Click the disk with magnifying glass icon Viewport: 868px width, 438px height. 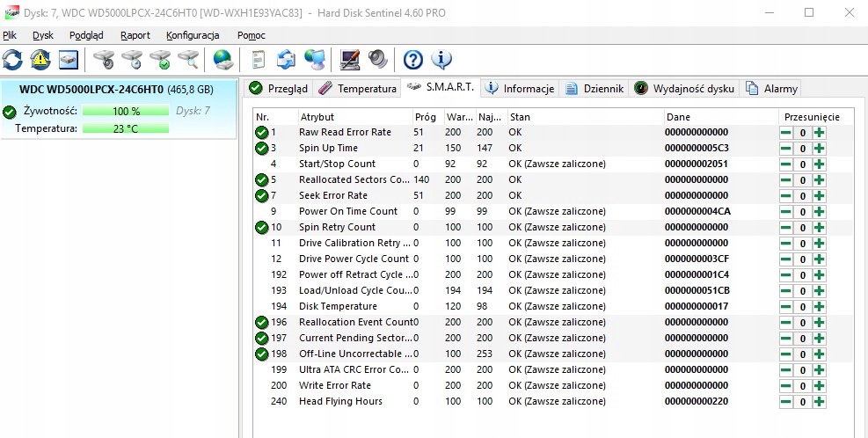click(188, 59)
